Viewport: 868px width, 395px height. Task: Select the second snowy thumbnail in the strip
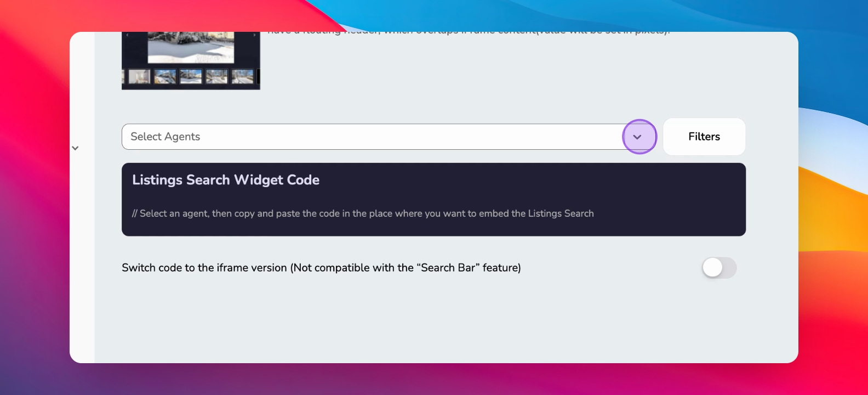[165, 77]
